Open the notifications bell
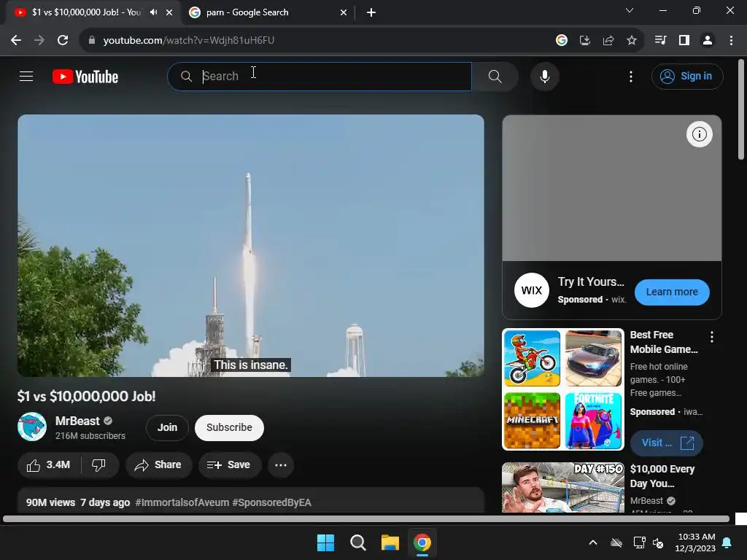This screenshot has height=560, width=747. [727, 542]
